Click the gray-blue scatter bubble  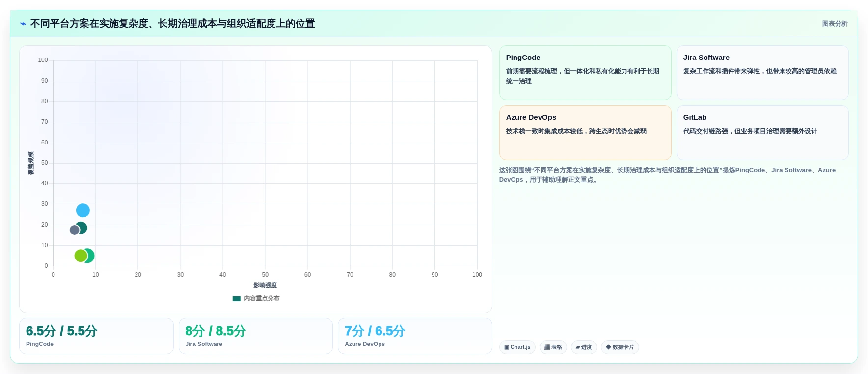click(74, 230)
